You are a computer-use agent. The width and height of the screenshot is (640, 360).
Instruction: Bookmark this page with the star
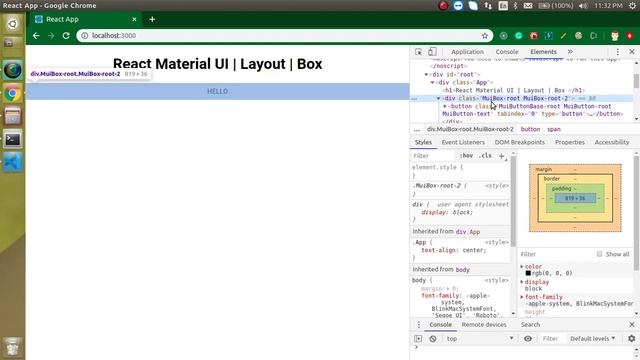tap(484, 36)
